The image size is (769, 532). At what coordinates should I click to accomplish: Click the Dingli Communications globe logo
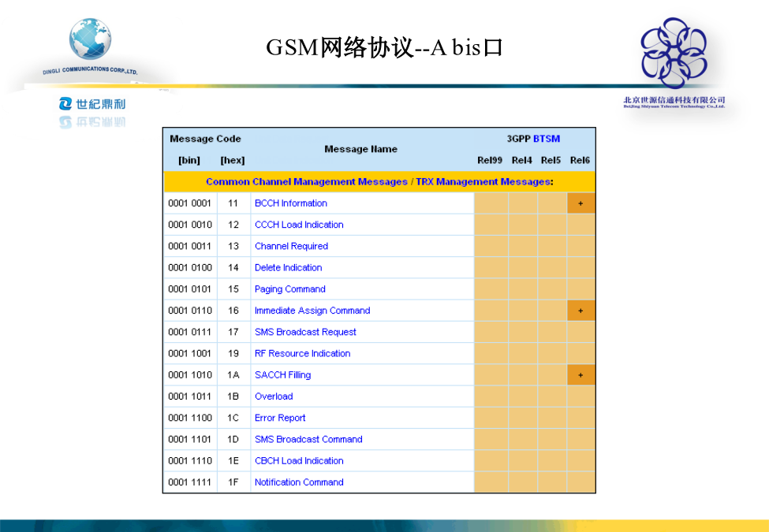90,39
